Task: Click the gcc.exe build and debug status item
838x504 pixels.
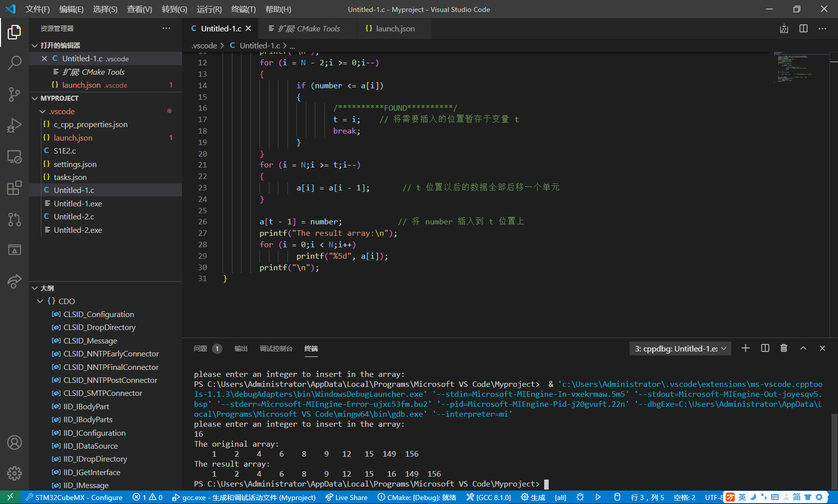Action: pyautogui.click(x=243, y=497)
